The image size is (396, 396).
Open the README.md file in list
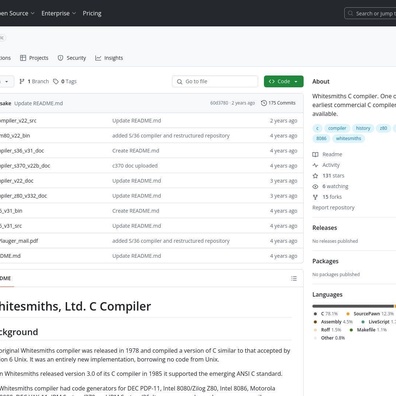[10, 256]
